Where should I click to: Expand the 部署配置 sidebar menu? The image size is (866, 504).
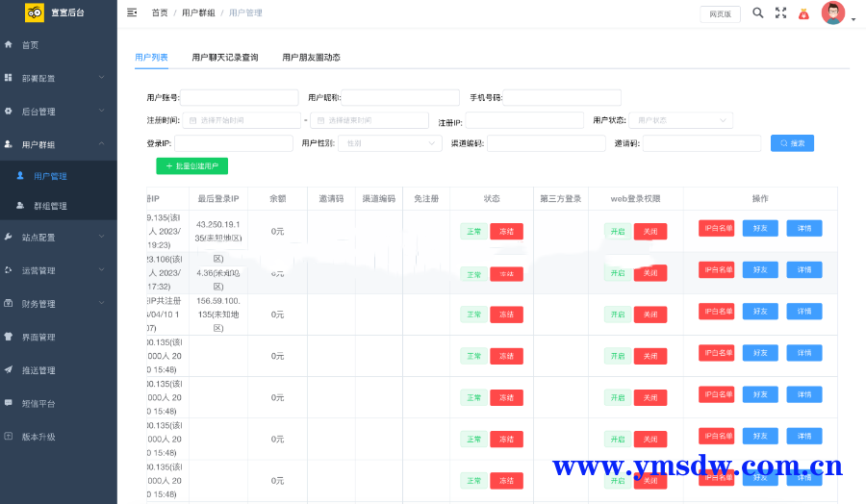[58, 78]
